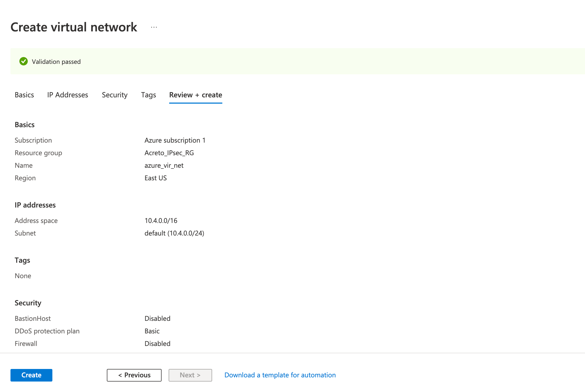The width and height of the screenshot is (585, 392).
Task: Select the default (10.4.0.0/24) subnet value
Action: point(174,233)
